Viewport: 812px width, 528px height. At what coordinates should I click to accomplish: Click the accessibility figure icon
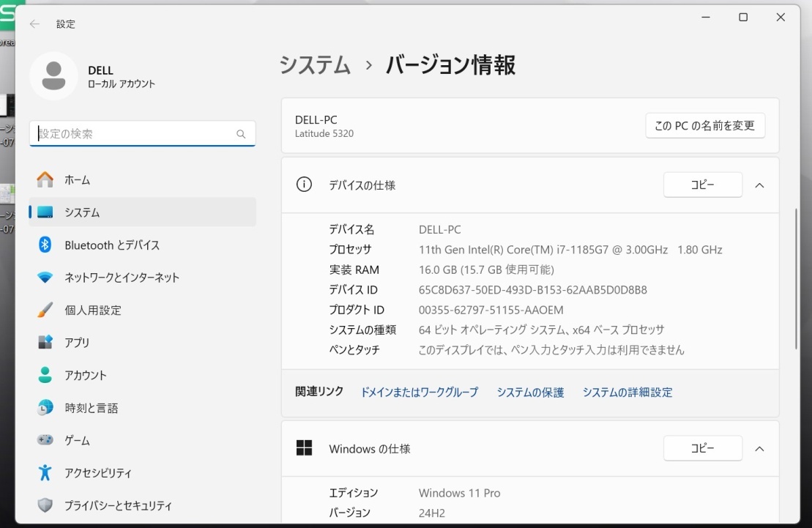tap(45, 472)
